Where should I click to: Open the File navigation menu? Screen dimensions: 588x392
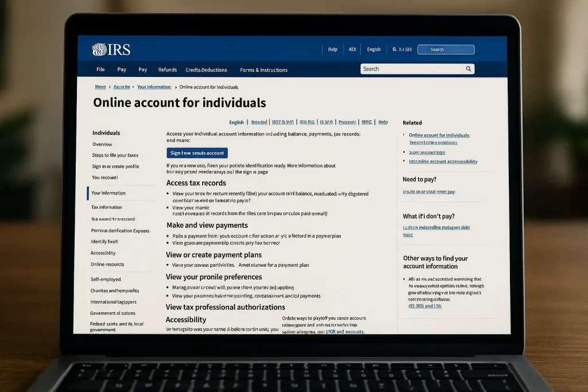100,69
